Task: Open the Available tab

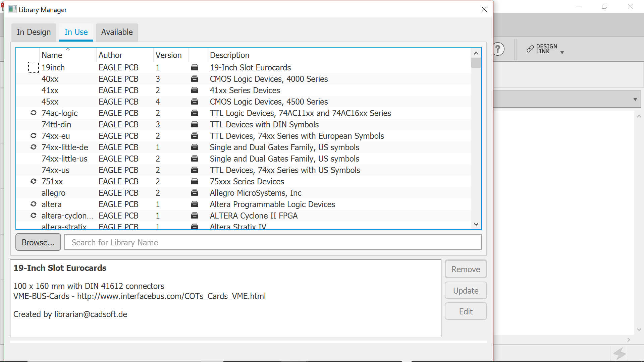Action: click(x=117, y=32)
